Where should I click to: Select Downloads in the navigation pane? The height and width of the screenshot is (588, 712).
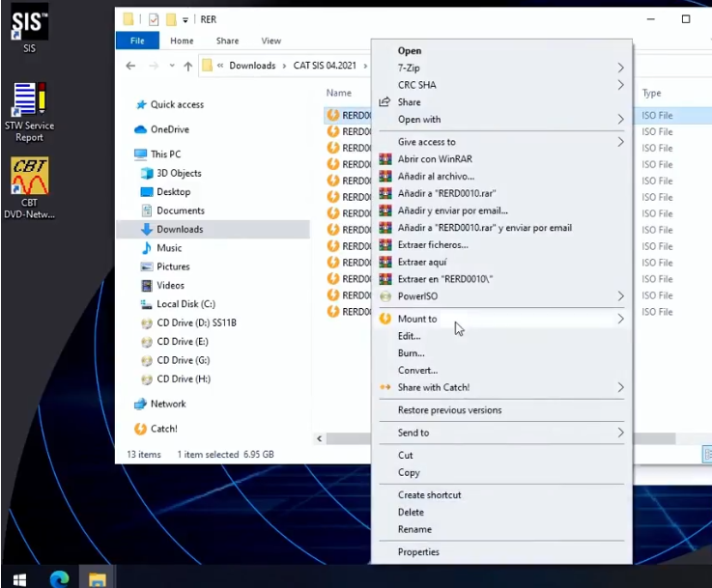(214, 230)
